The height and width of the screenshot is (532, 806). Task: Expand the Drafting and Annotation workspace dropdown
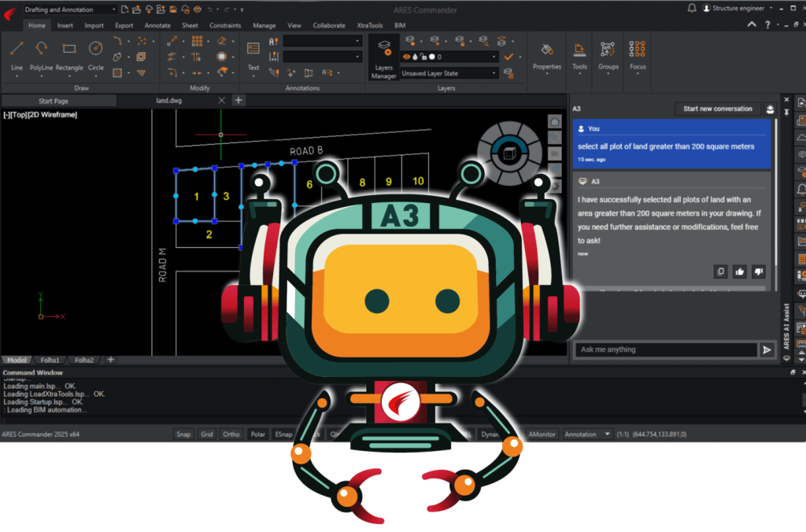113,9
